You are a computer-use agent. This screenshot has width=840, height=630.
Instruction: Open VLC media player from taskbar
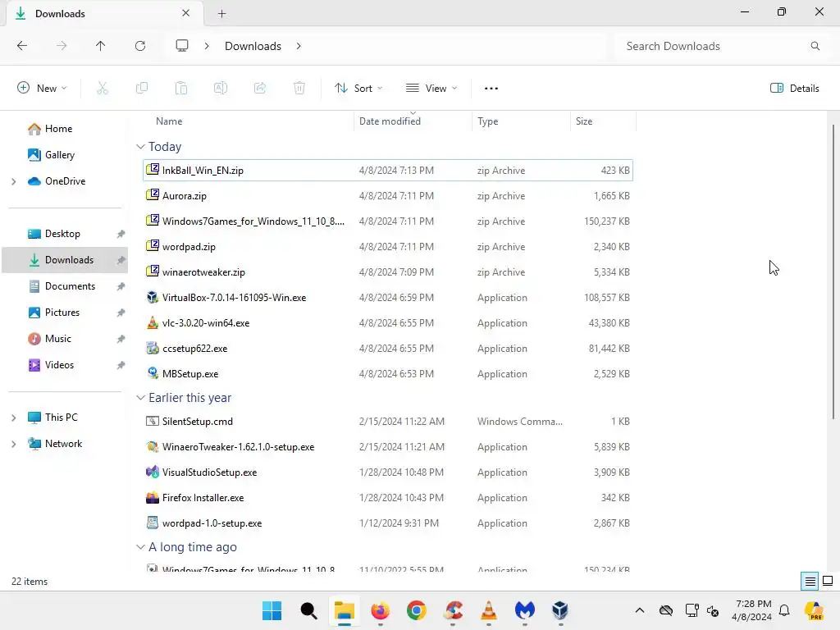[489, 610]
